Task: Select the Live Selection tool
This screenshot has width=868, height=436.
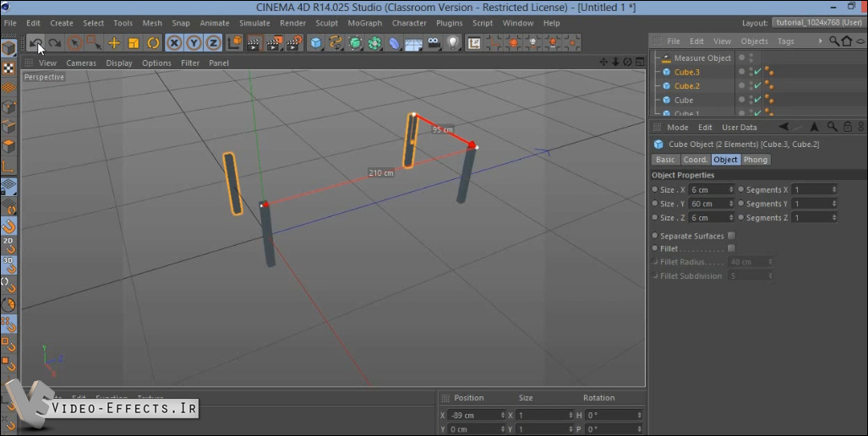Action: 74,42
